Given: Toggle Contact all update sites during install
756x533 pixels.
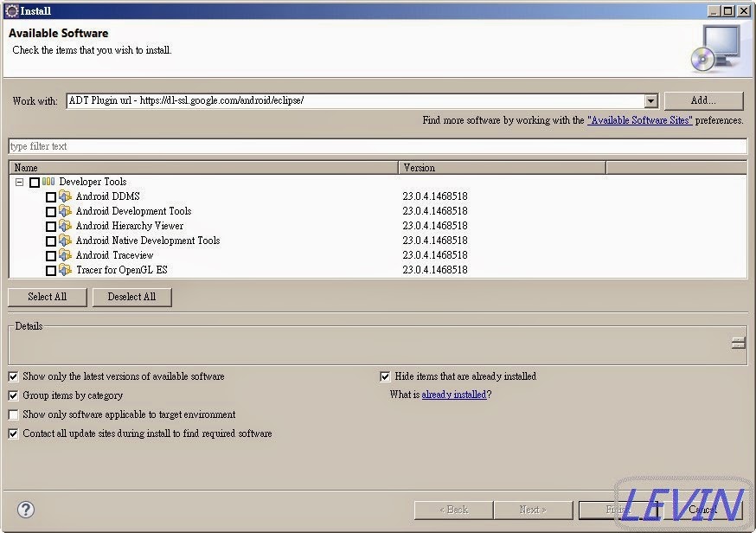Looking at the screenshot, I should click(x=14, y=433).
